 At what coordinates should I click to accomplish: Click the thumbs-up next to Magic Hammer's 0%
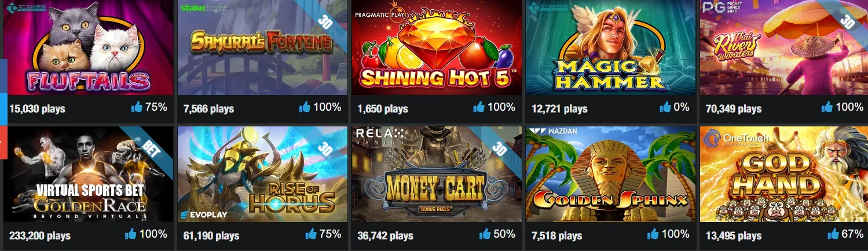(x=665, y=107)
